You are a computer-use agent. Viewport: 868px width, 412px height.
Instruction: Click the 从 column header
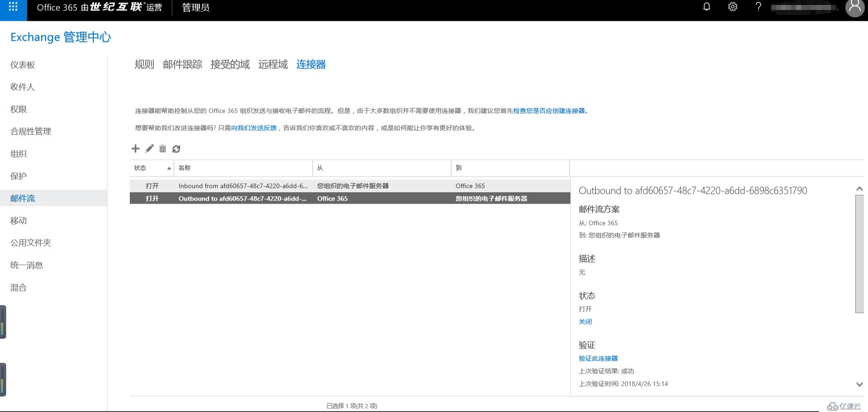(x=382, y=168)
